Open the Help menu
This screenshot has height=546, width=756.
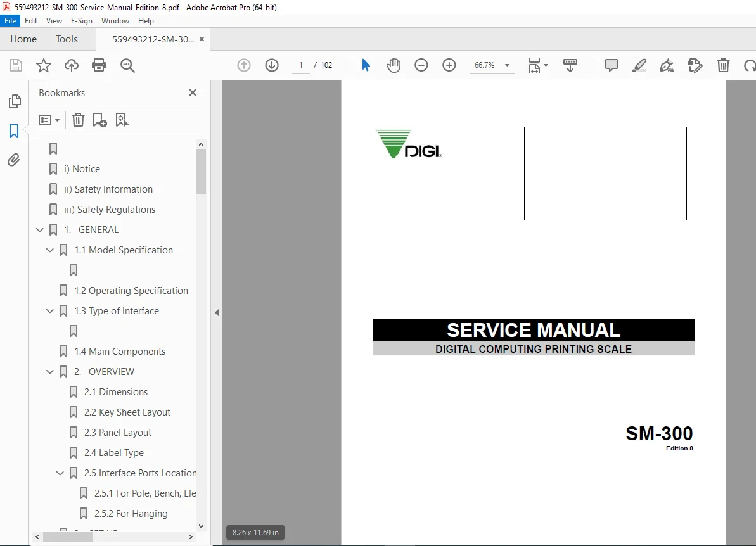146,21
